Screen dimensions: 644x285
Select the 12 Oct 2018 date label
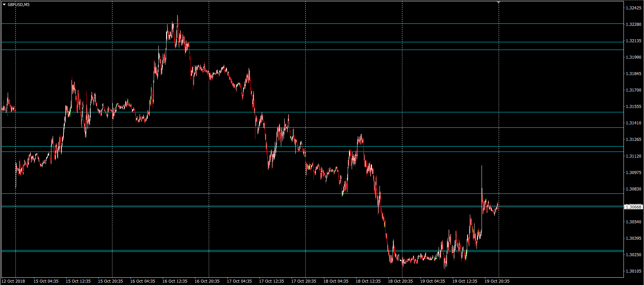click(13, 281)
